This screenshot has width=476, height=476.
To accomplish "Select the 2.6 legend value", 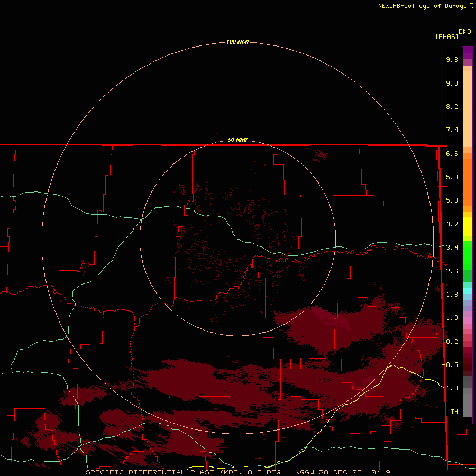I will [452, 271].
